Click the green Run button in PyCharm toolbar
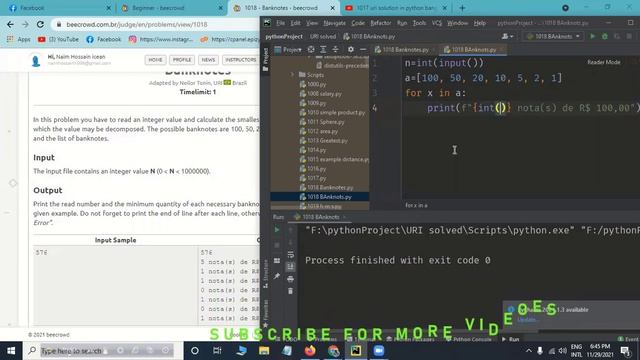 click(593, 36)
